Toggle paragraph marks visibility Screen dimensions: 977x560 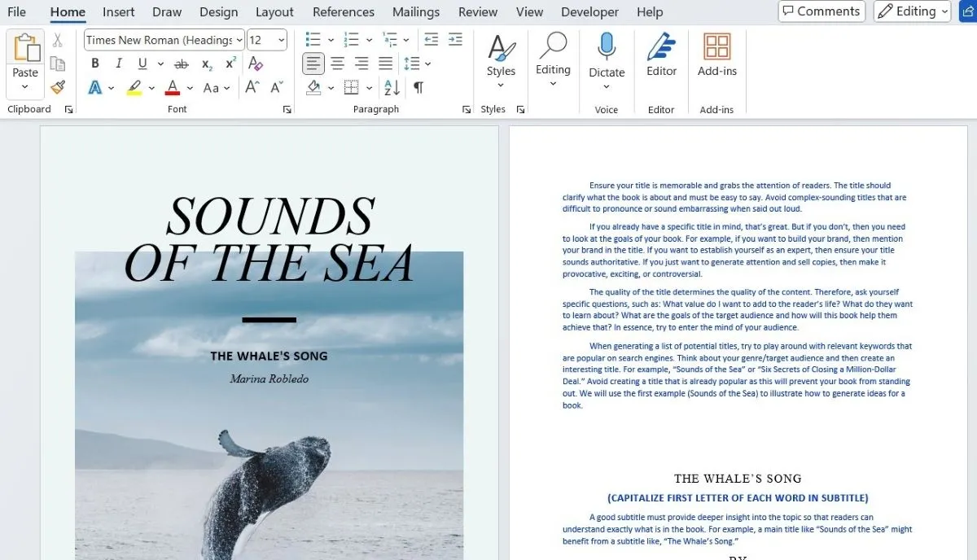[418, 87]
